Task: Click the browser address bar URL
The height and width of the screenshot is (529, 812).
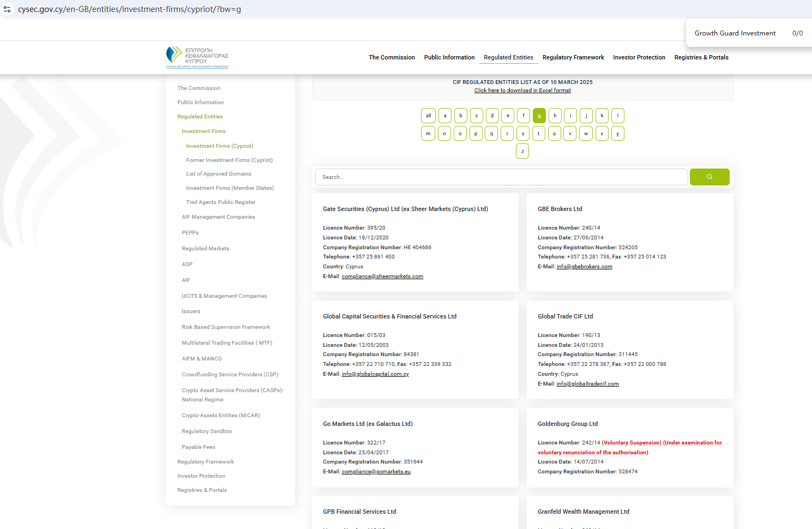Action: click(130, 9)
